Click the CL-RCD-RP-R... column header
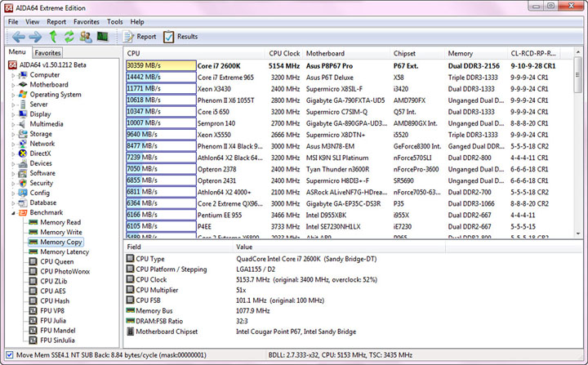The width and height of the screenshot is (588, 365). (535, 53)
